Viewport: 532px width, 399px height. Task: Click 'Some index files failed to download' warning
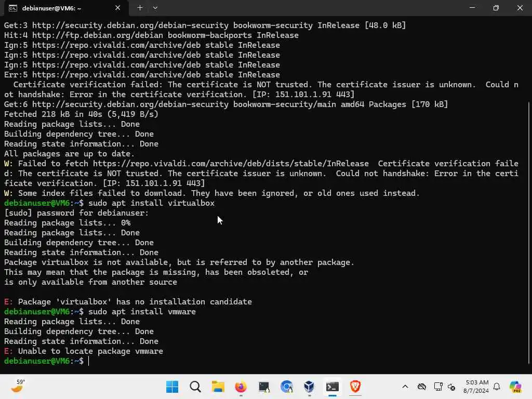click(x=212, y=193)
